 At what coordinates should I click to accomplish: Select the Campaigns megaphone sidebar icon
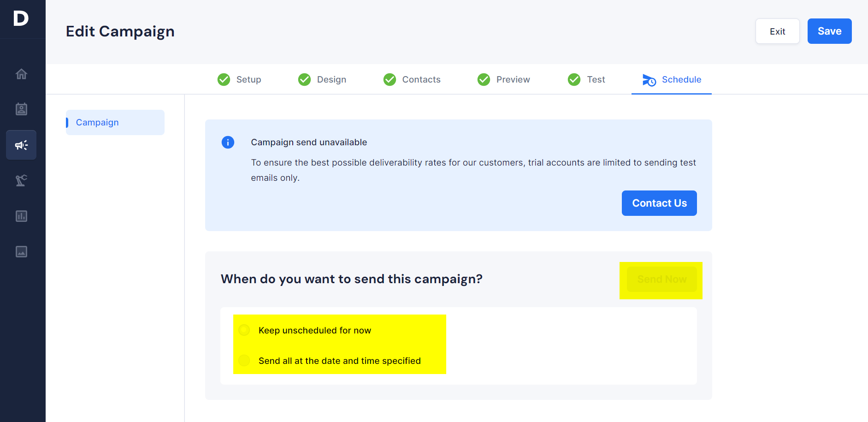pyautogui.click(x=21, y=145)
